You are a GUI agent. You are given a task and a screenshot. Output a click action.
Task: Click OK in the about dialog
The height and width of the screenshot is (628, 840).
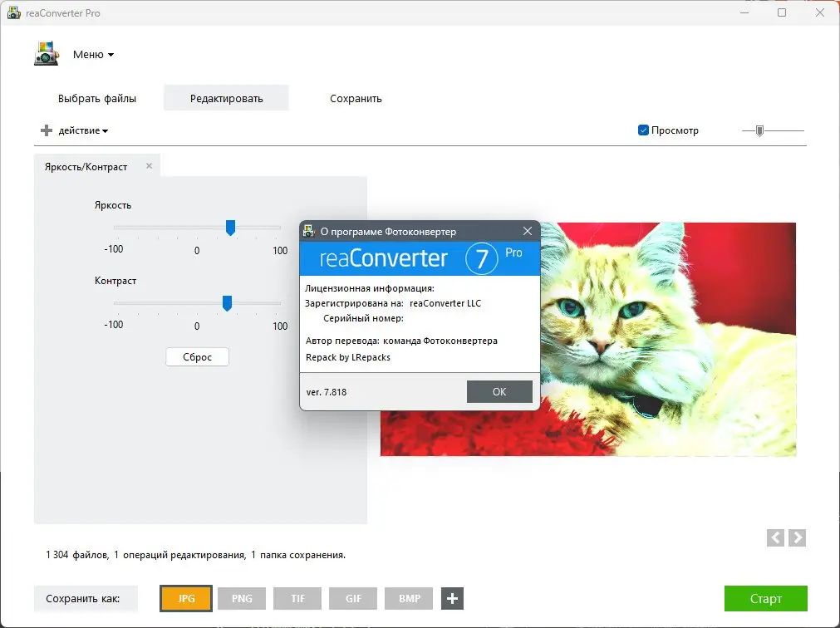499,392
